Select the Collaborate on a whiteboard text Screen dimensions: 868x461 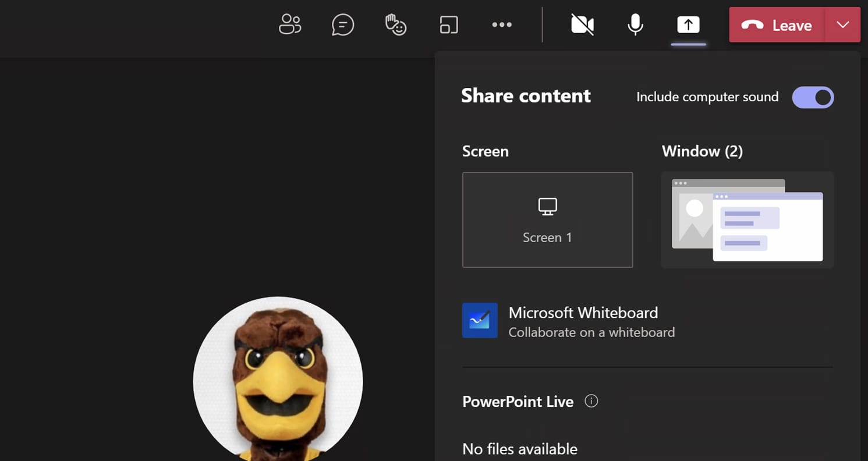point(591,332)
